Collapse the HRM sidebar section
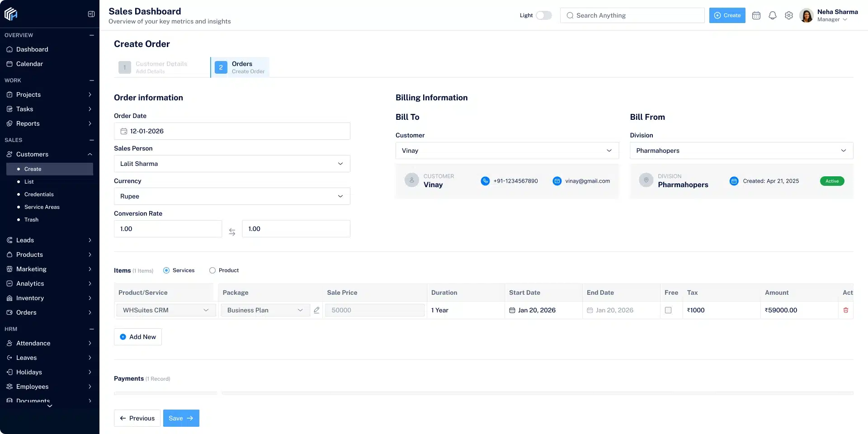Screen dimensions: 868x434 (x=92, y=329)
